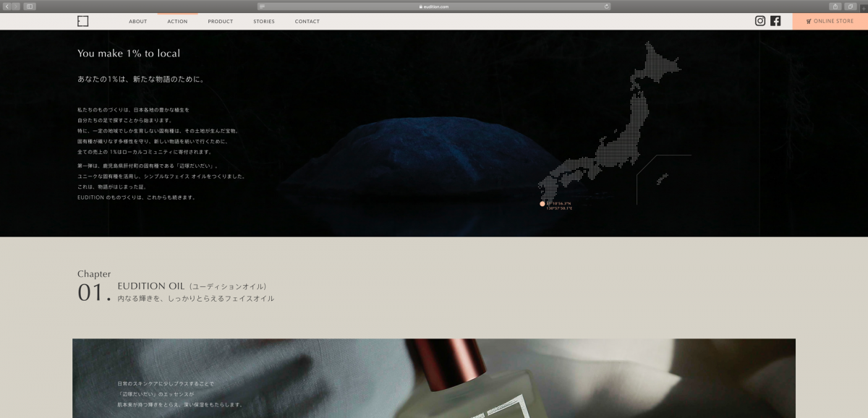Viewport: 868px width, 418px height.
Task: Open the reader view icon in address bar
Action: click(262, 7)
